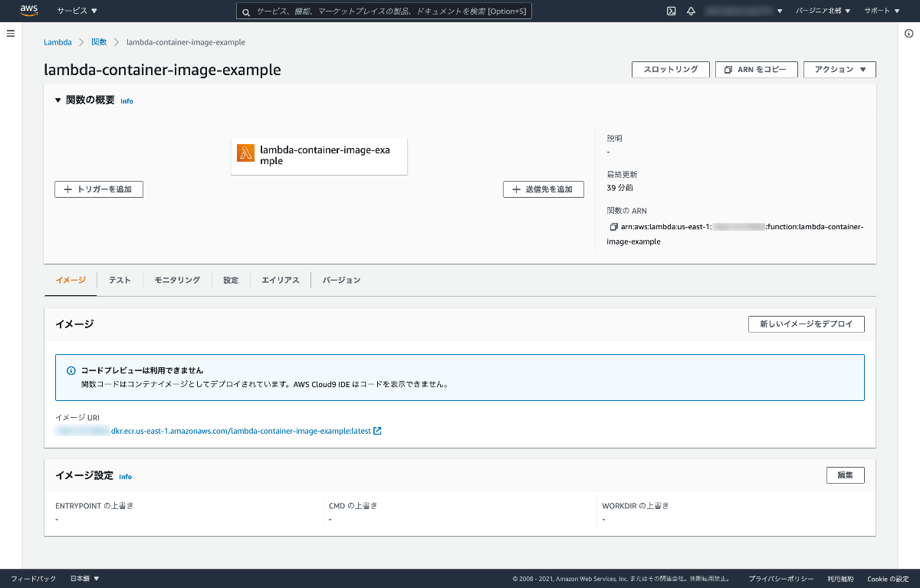
Task: Click コードプレビューは利用できません alert heading
Action: pos(143,370)
